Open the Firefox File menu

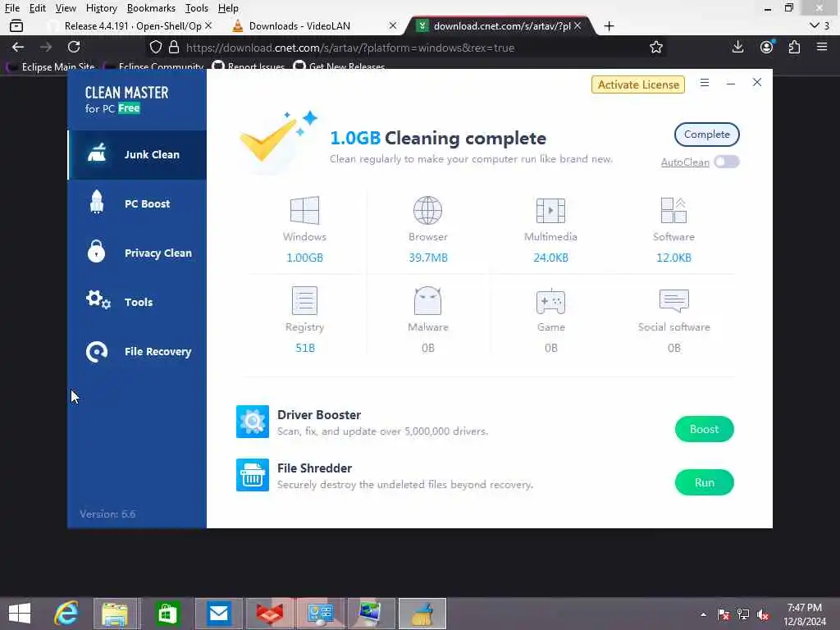tap(11, 8)
